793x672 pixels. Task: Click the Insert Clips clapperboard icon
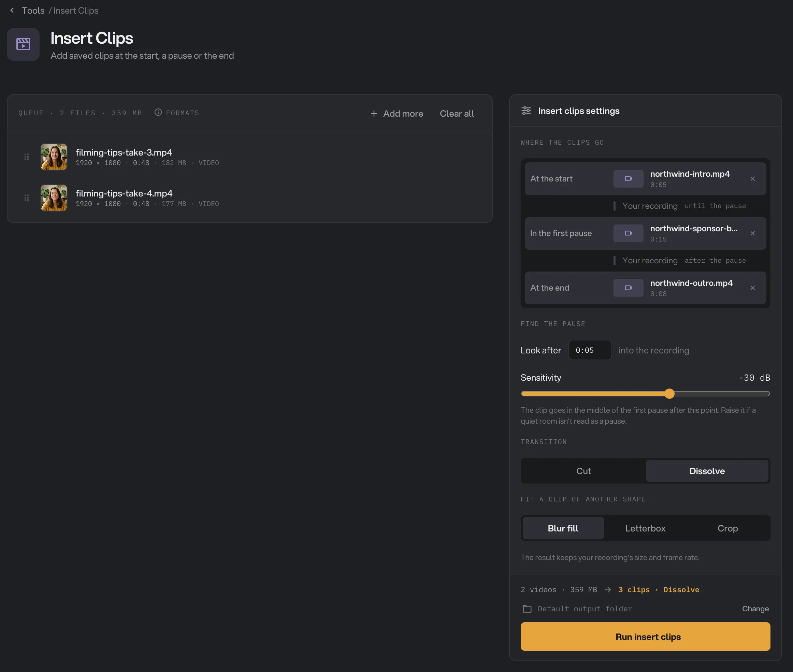pyautogui.click(x=23, y=44)
